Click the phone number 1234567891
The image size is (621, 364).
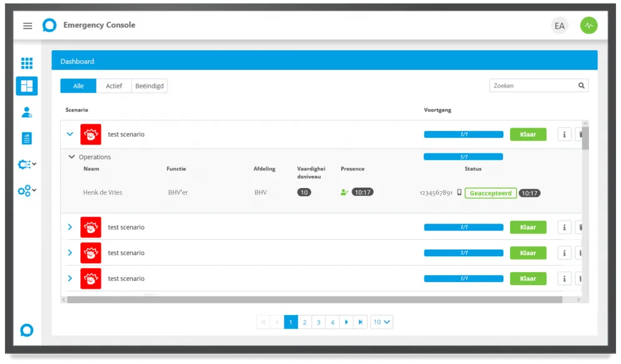point(436,193)
